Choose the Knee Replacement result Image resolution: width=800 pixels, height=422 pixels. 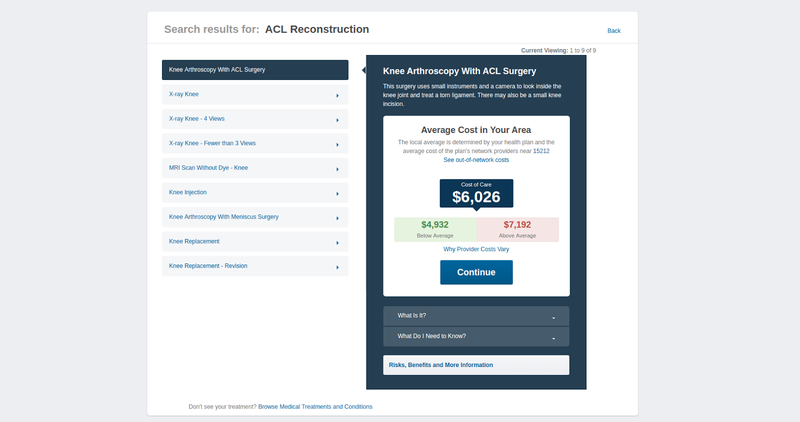point(255,241)
